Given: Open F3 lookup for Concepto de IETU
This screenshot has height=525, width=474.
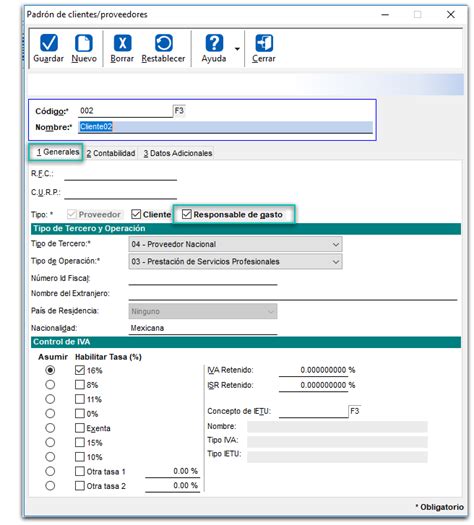Looking at the screenshot, I should coord(354,411).
